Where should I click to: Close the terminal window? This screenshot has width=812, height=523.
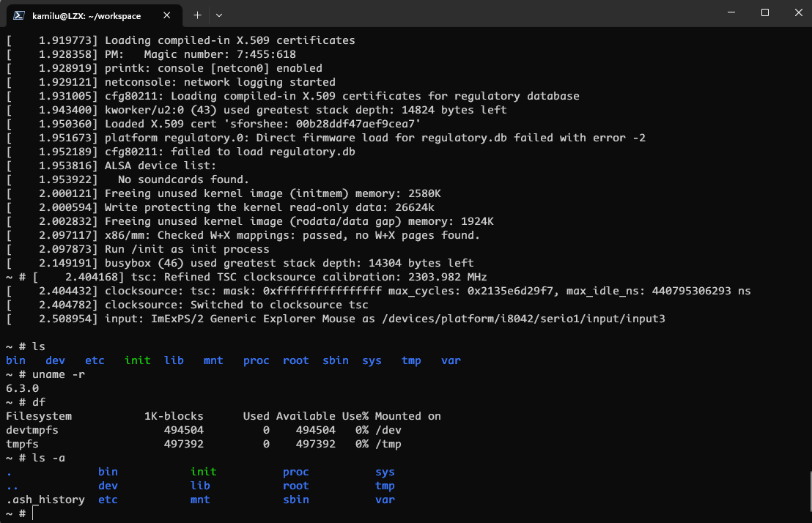point(798,12)
